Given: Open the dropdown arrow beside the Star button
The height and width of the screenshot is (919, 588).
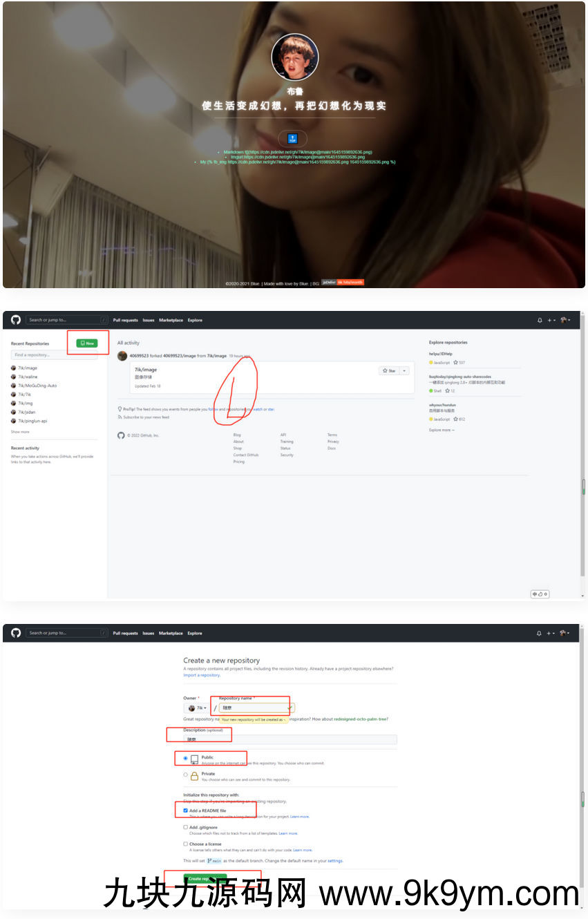Looking at the screenshot, I should coord(405,371).
